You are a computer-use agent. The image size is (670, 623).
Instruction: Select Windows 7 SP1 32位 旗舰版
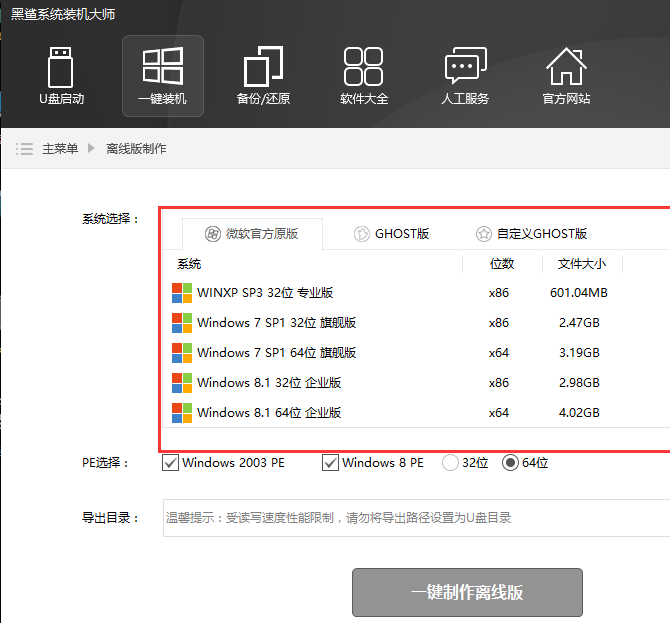417,323
